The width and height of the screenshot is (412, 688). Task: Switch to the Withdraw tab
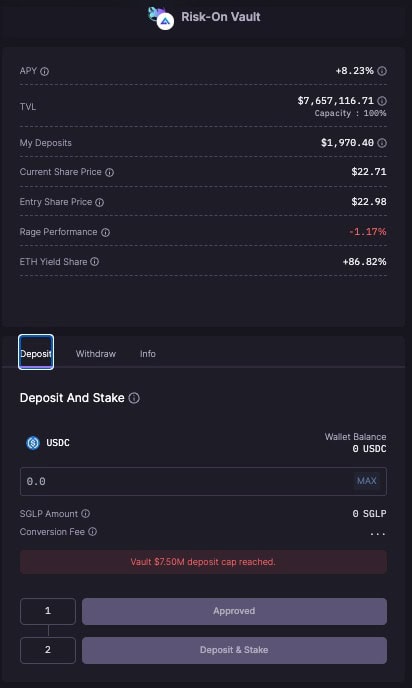[96, 354]
